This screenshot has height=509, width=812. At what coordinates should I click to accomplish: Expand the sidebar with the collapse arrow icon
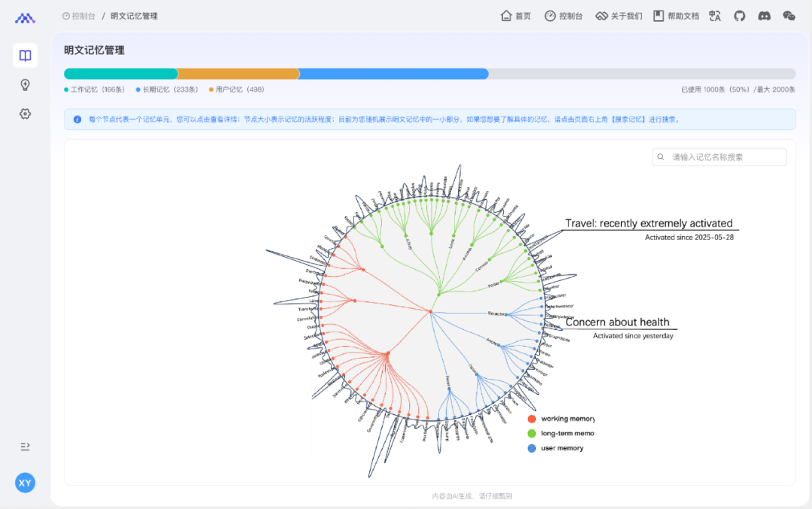click(x=25, y=447)
